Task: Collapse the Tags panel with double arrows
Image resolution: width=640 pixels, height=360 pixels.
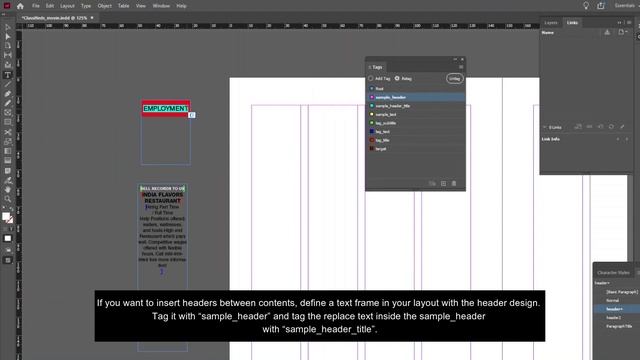Action: click(455, 60)
